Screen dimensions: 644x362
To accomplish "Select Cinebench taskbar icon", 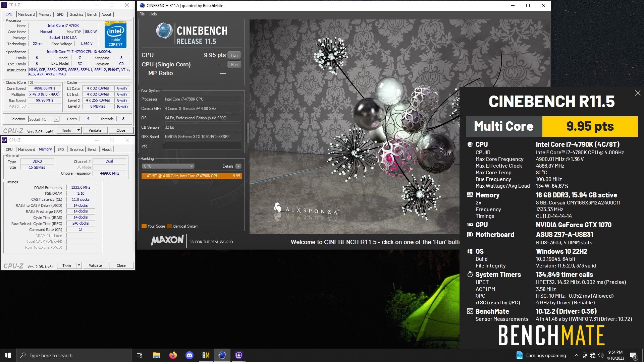I will (x=222, y=355).
